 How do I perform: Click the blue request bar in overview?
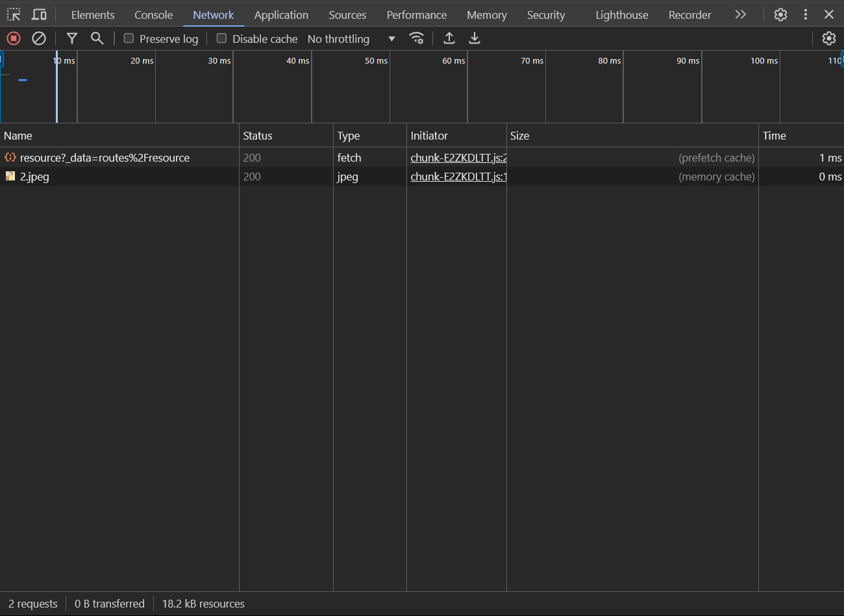tap(23, 80)
